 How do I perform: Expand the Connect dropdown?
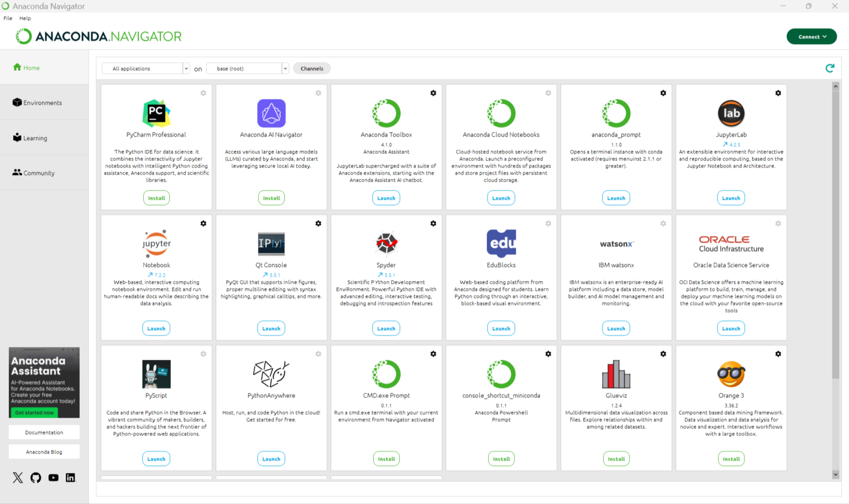(811, 36)
